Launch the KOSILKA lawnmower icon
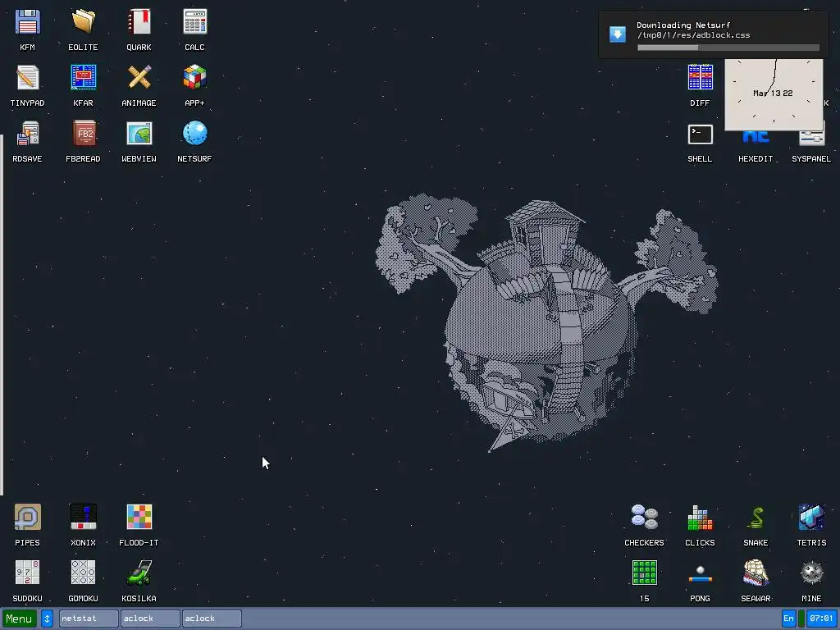The height and width of the screenshot is (630, 840). click(139, 573)
